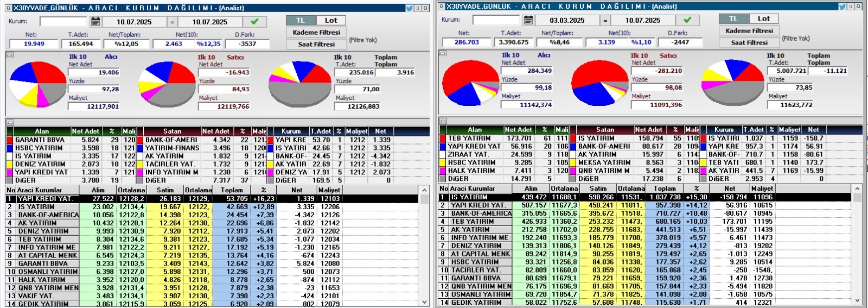Open Kademe Filtresi in the right window
868x308 pixels.
(749, 30)
